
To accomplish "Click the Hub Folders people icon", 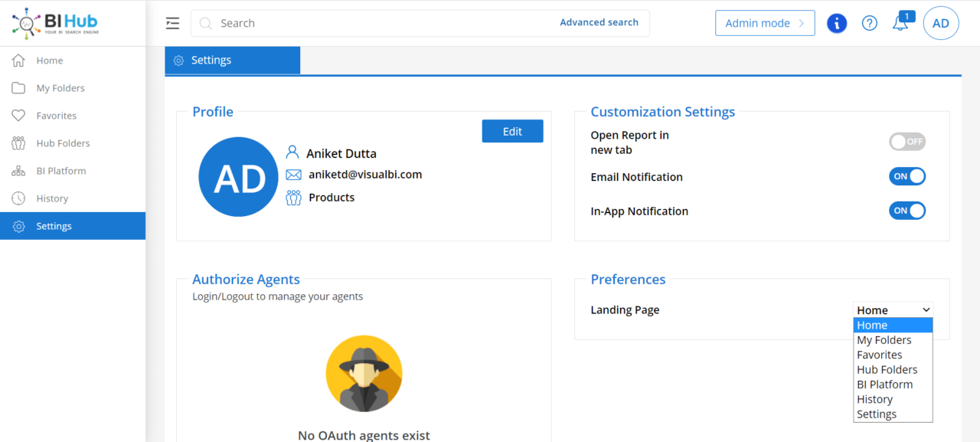I will [18, 143].
